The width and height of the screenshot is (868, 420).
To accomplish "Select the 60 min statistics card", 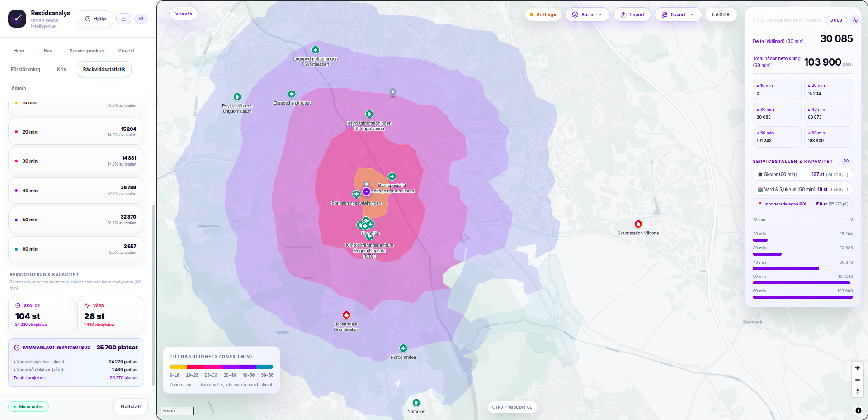I will click(75, 249).
